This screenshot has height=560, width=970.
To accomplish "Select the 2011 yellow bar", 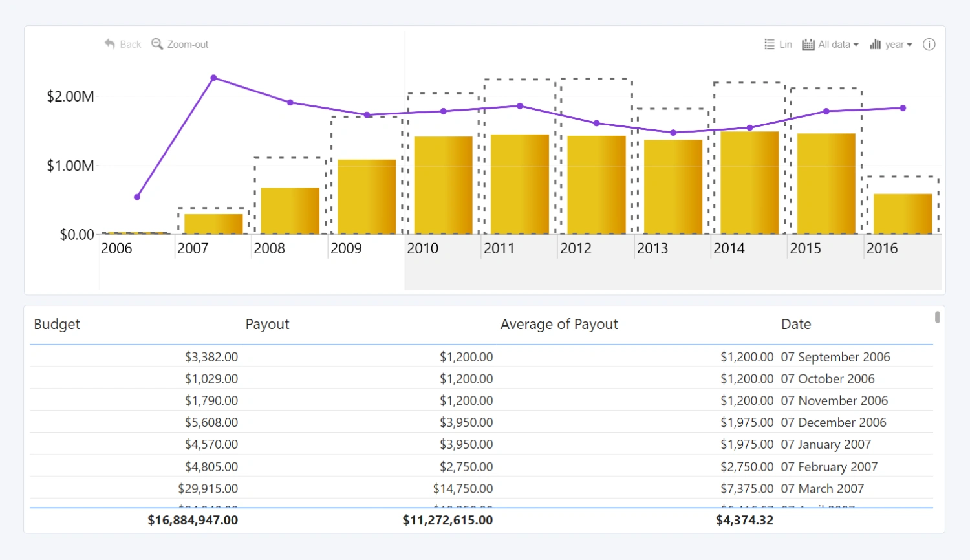I will coord(520,184).
